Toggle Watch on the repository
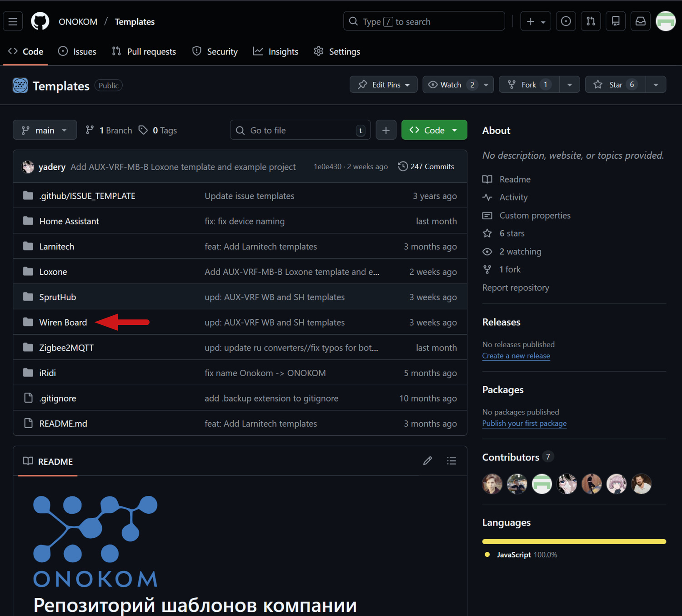The width and height of the screenshot is (682, 616). pyautogui.click(x=451, y=85)
